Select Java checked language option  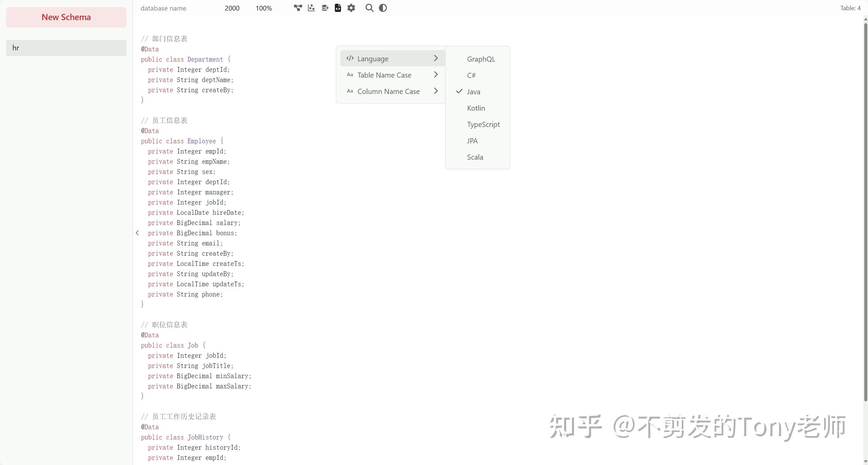click(473, 92)
